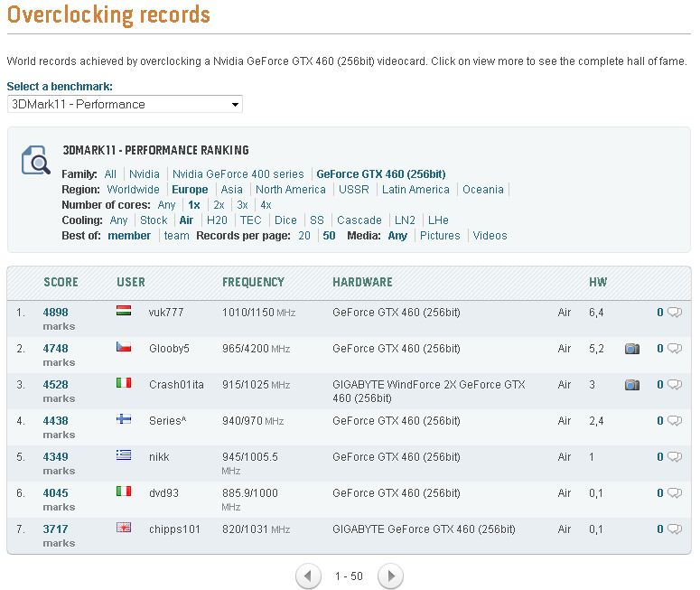Open the 4528 marks score
This screenshot has width=700, height=590.
pos(55,385)
